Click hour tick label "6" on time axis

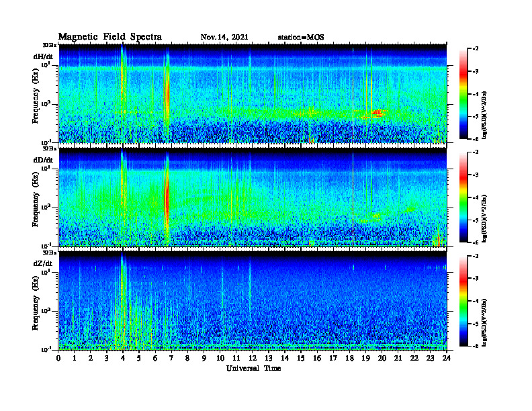click(155, 358)
